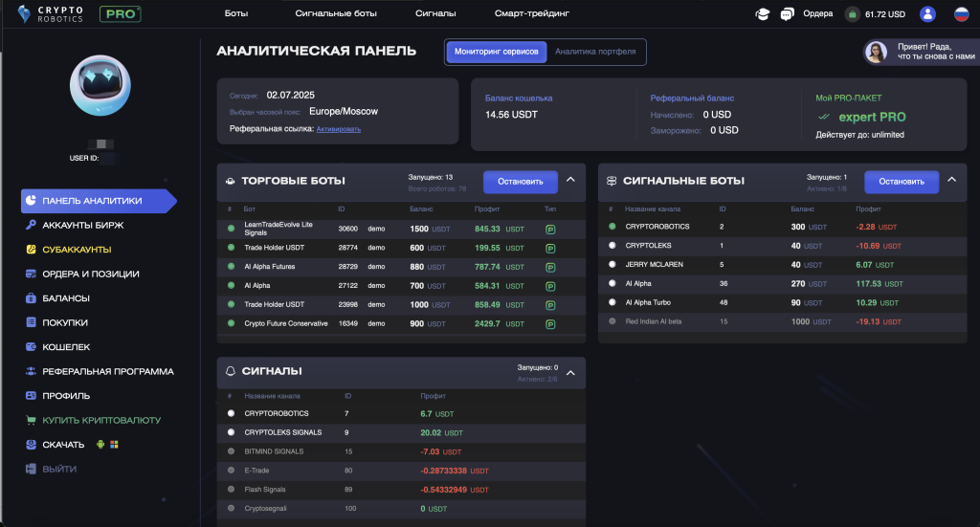Open Балансы in sidebar
Screen dimensions: 980x527
coord(66,298)
